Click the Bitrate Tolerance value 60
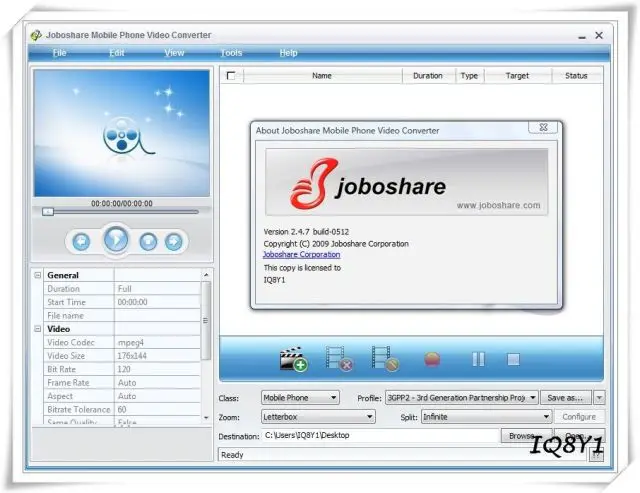 [158, 409]
